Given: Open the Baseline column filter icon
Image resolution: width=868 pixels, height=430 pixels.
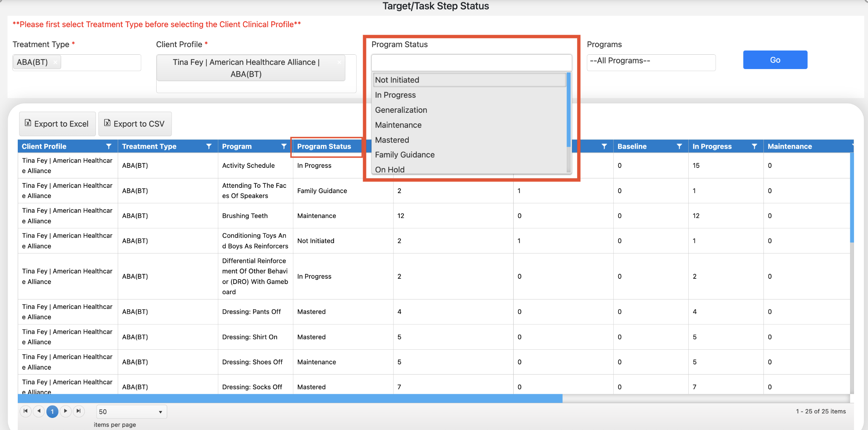Looking at the screenshot, I should pyautogui.click(x=679, y=146).
